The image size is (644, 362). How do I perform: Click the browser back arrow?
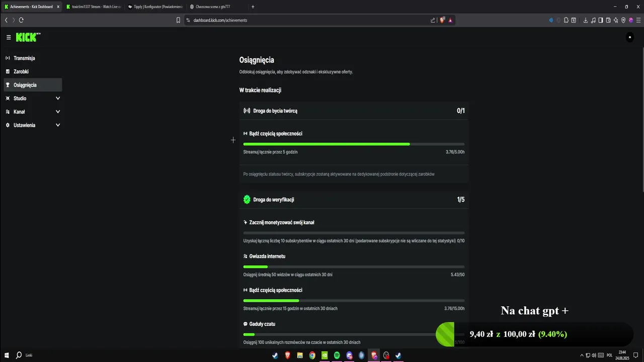(6, 20)
